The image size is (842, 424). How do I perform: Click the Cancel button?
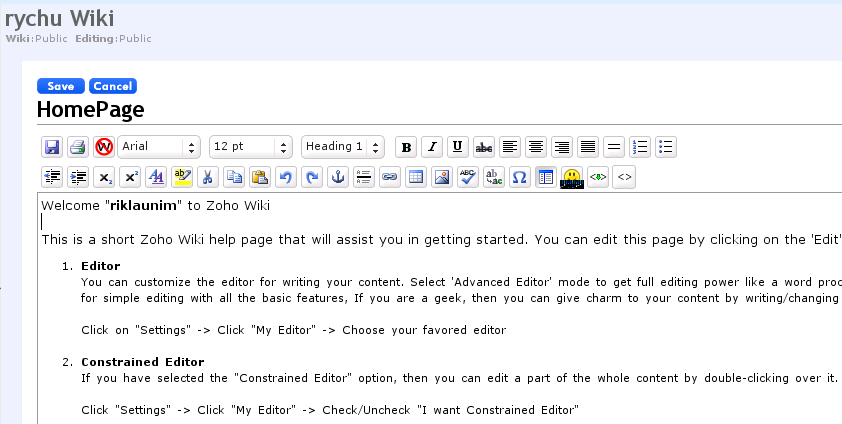(x=112, y=86)
